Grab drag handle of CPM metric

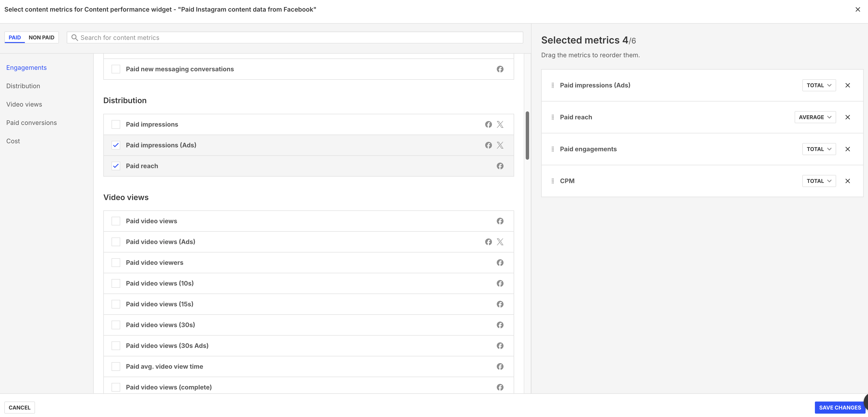point(553,181)
